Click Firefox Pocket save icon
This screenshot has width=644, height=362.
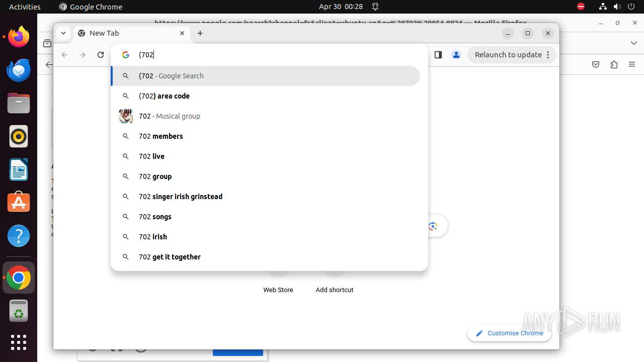(x=596, y=64)
